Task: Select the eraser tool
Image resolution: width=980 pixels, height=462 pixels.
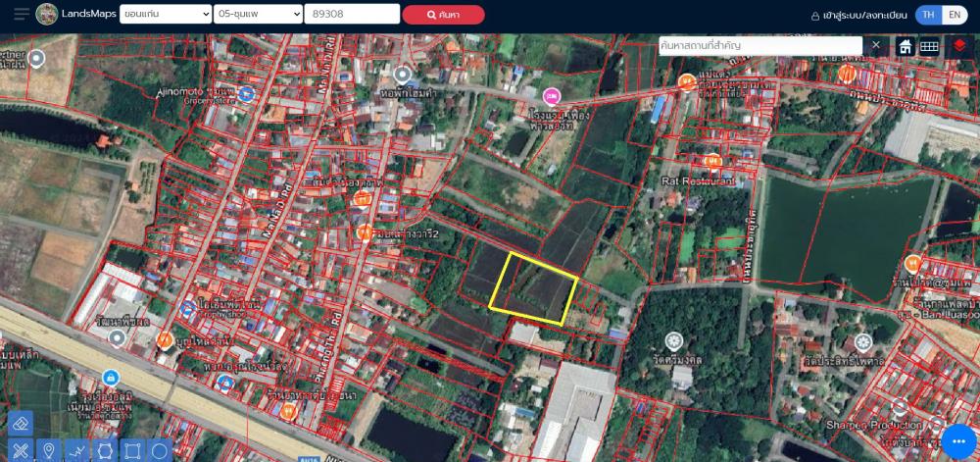Action: point(21,423)
